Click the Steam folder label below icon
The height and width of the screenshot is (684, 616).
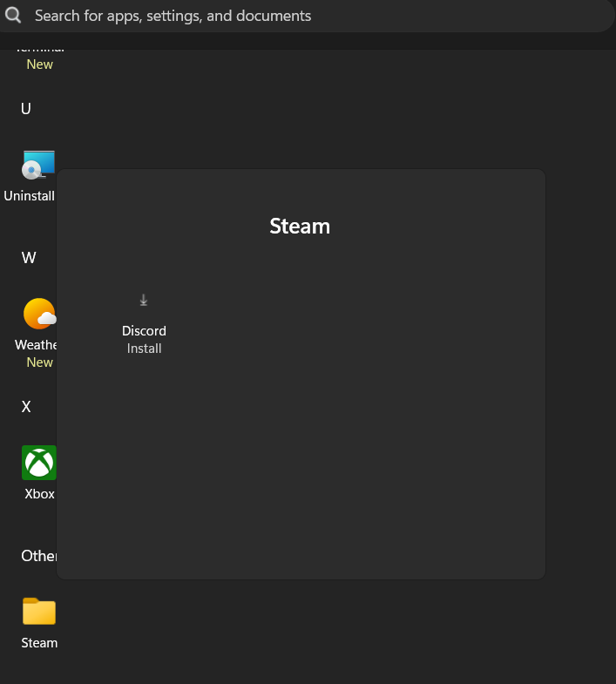(x=39, y=643)
